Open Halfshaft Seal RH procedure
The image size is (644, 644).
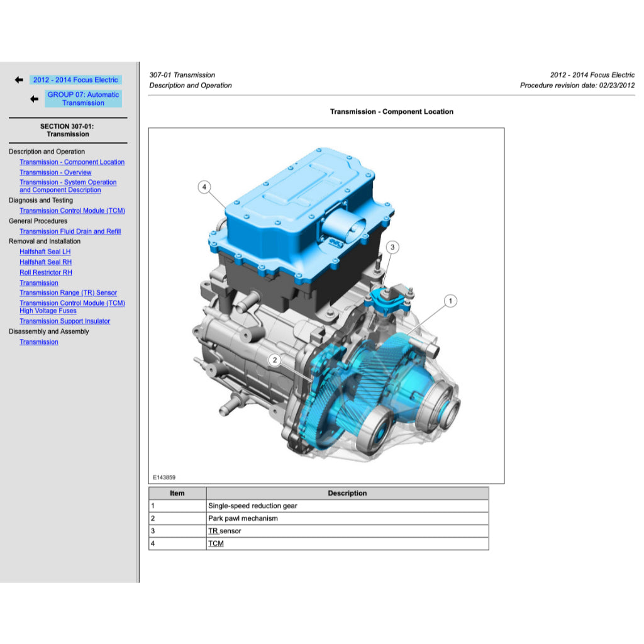coord(45,262)
